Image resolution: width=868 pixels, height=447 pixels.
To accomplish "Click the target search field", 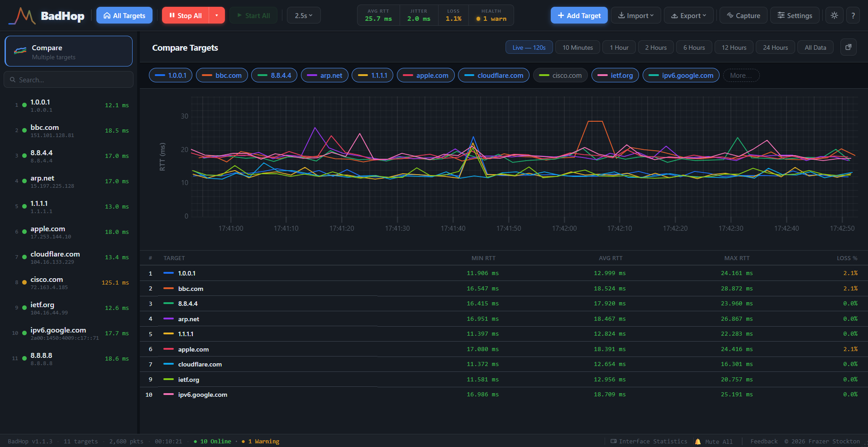I will [x=69, y=80].
